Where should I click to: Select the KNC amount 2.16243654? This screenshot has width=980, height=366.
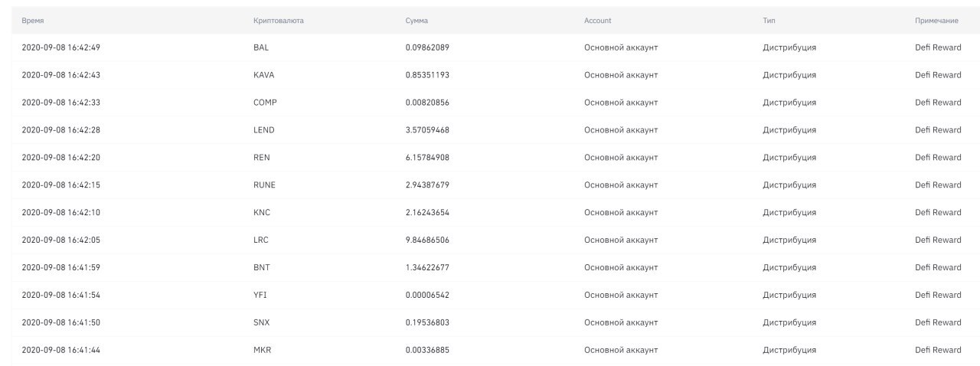(427, 213)
